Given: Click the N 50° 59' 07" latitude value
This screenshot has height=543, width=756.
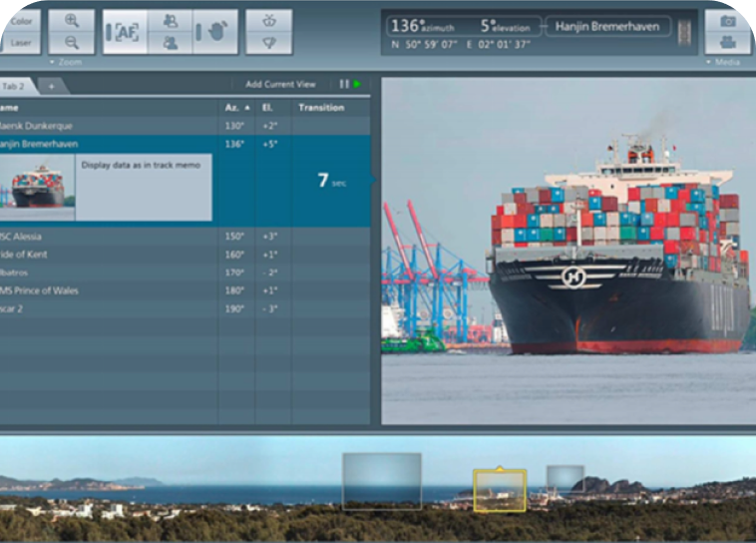Looking at the screenshot, I should pyautogui.click(x=424, y=45).
